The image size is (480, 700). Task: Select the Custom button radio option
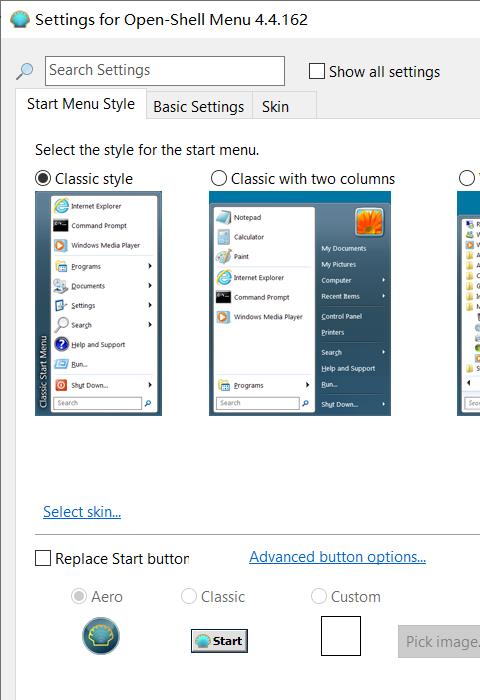click(318, 596)
